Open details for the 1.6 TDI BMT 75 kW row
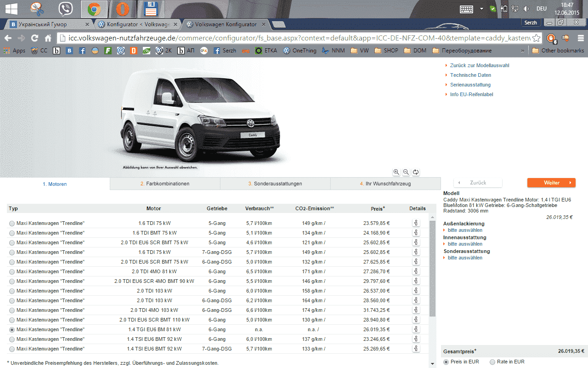588x368 pixels. (x=416, y=233)
